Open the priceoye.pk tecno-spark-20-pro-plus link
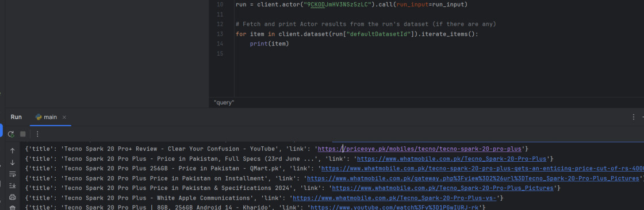Viewport: 644px width, 210px height. pyautogui.click(x=419, y=149)
